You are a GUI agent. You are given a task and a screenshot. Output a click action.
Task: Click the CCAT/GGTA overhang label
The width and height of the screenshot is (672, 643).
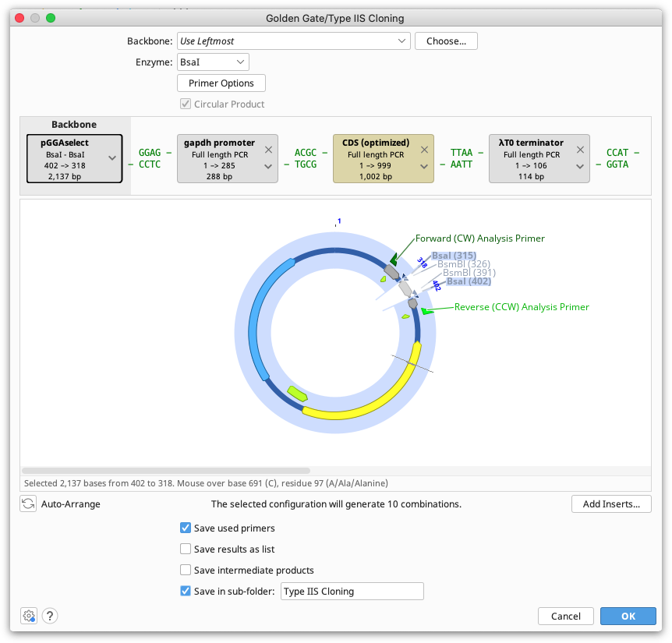tap(617, 158)
